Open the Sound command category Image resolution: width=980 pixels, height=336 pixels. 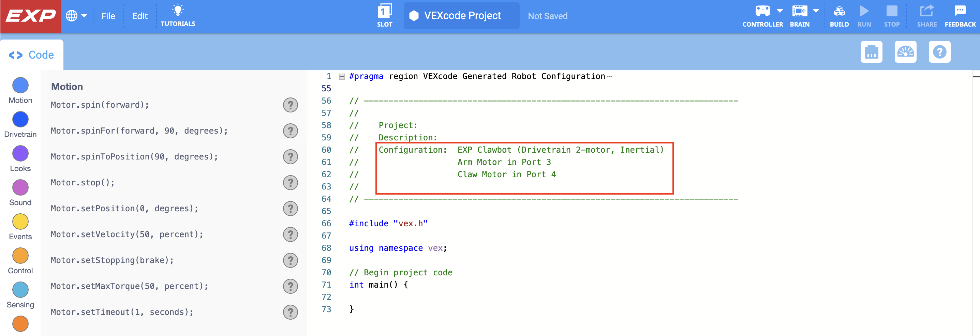click(x=20, y=187)
